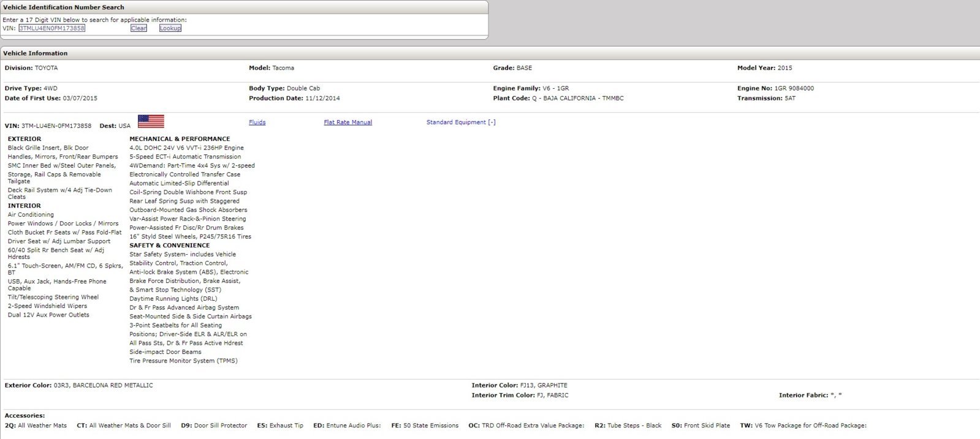Click the ED: Entune Audio Plus accessory
The height and width of the screenshot is (439, 980).
347,426
